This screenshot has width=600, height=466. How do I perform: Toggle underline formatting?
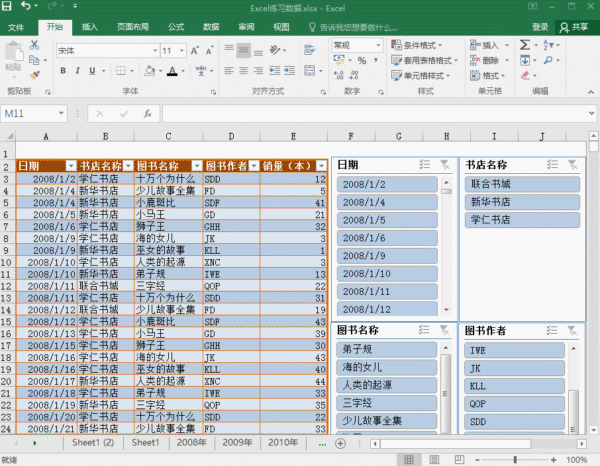[92, 71]
